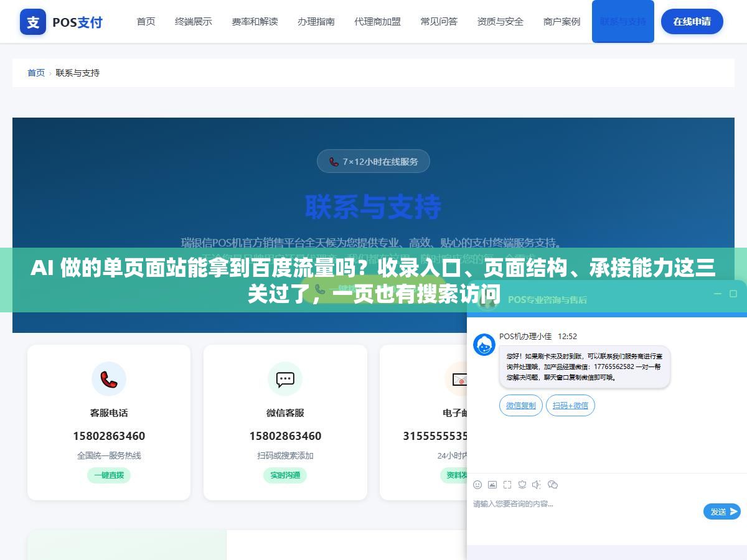Click the red phone icon on 客服电话 card
The height and width of the screenshot is (560, 747).
click(109, 379)
